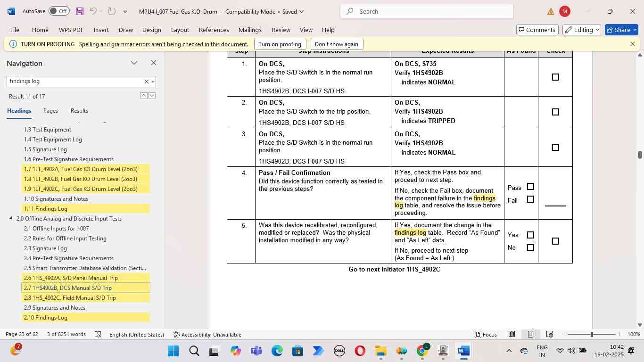This screenshot has width=644, height=362.
Task: Open the document title saved-status dropdown
Action: pyautogui.click(x=302, y=11)
